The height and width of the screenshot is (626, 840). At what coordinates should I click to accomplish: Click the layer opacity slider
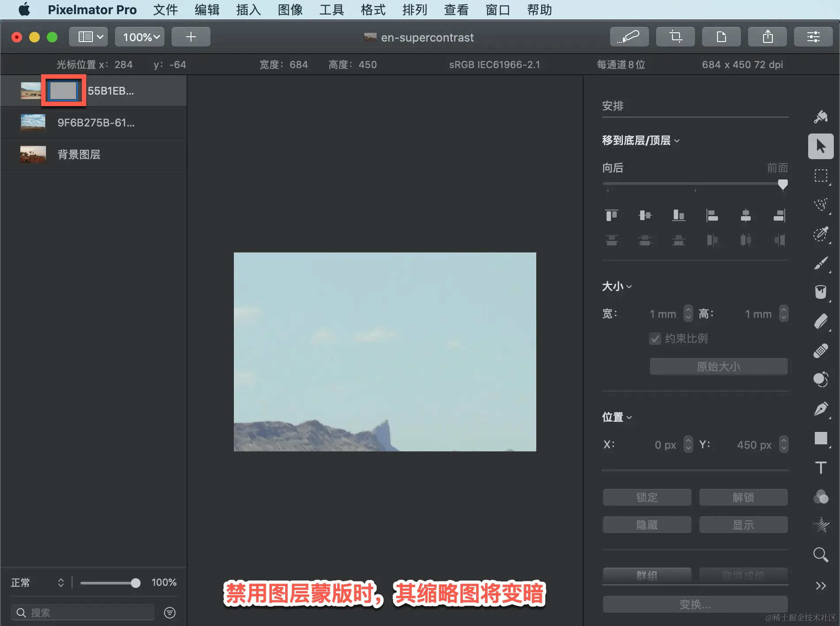click(x=110, y=583)
